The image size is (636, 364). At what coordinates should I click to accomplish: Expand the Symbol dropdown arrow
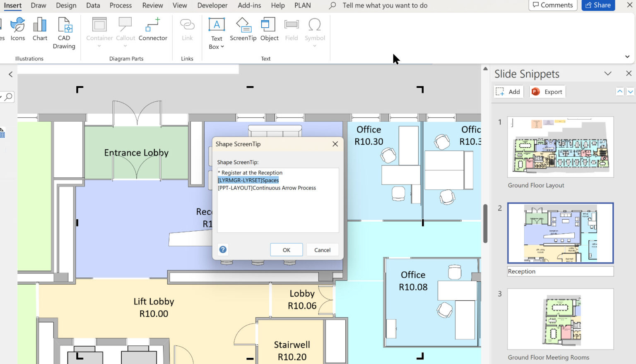315,46
